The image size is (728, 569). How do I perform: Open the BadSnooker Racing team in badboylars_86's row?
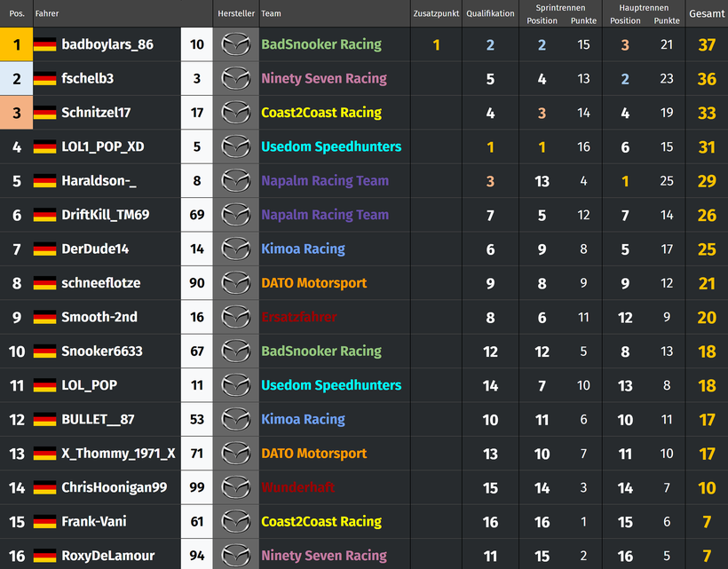pos(321,44)
